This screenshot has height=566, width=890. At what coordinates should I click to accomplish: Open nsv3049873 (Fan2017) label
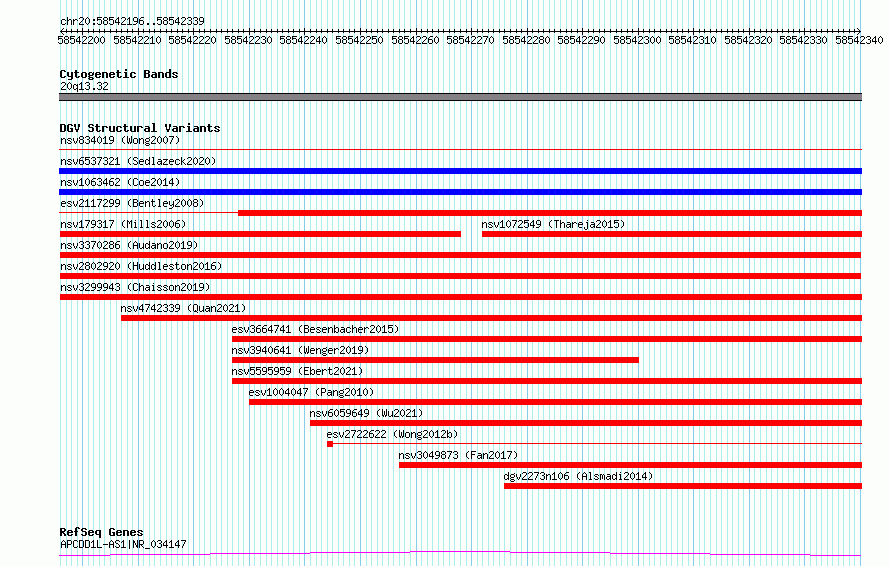pos(458,455)
